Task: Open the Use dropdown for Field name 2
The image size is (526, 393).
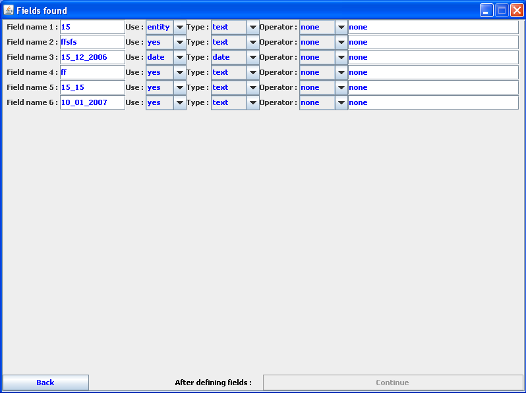Action: 166,42
